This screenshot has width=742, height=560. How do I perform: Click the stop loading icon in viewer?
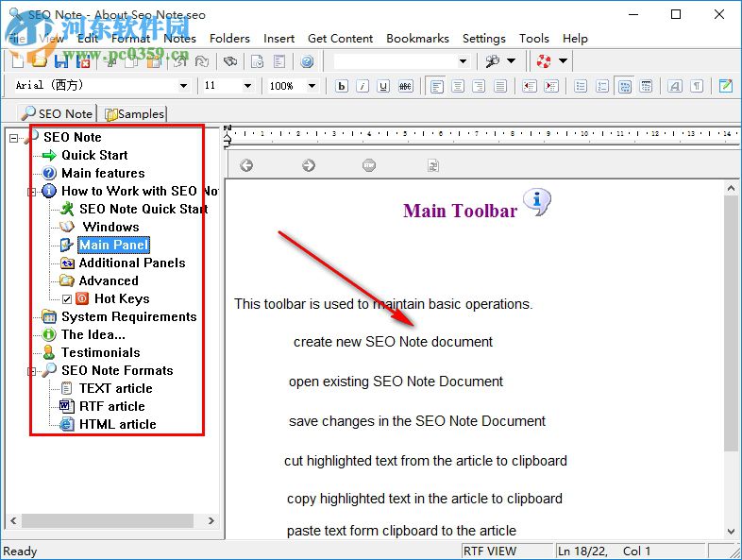click(x=369, y=165)
